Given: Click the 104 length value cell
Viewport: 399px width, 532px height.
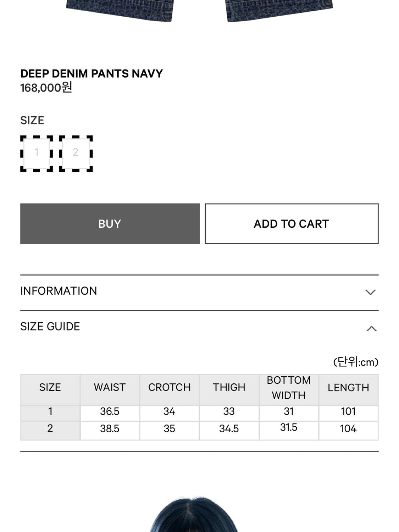Looking at the screenshot, I should (x=348, y=429).
